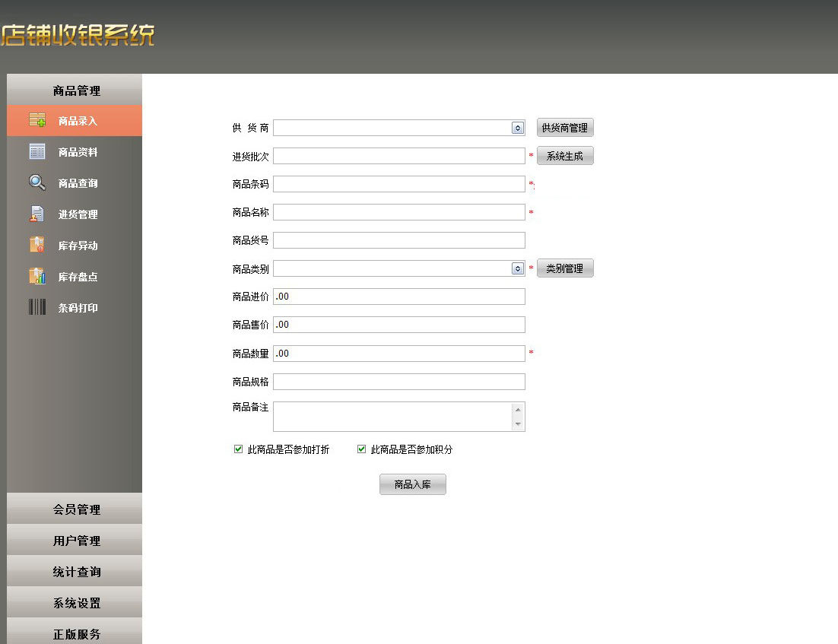The width and height of the screenshot is (838, 644).
Task: Click inside the 商品备注 text area
Action: tap(393, 417)
